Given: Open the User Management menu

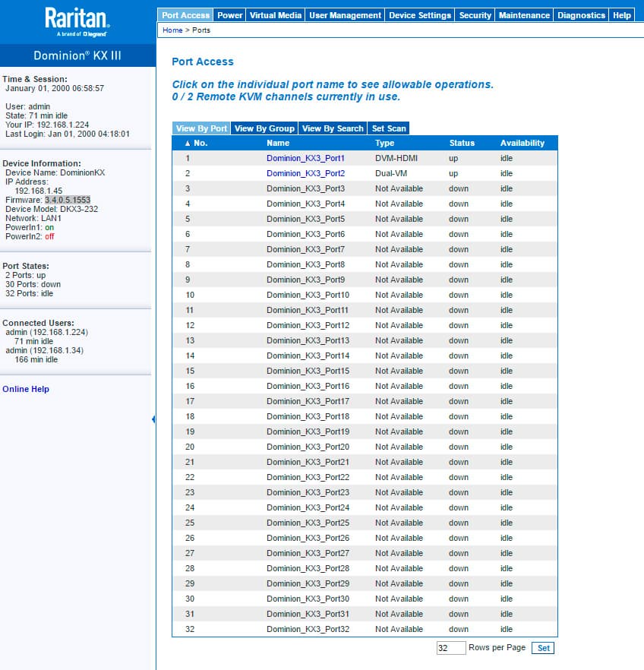Looking at the screenshot, I should coord(345,15).
